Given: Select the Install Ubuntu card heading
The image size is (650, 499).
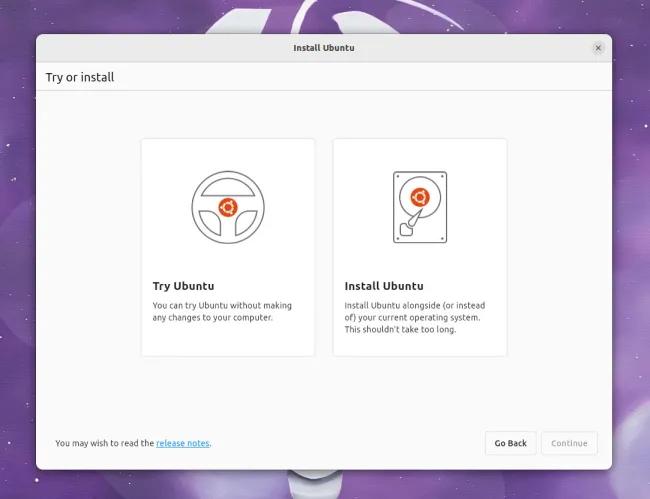Looking at the screenshot, I should tap(384, 286).
